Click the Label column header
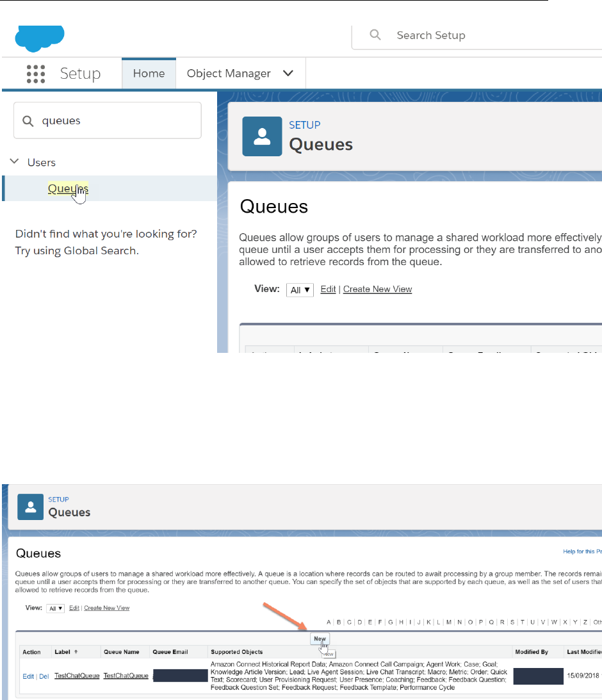The height and width of the screenshot is (700, 602). 63,652
